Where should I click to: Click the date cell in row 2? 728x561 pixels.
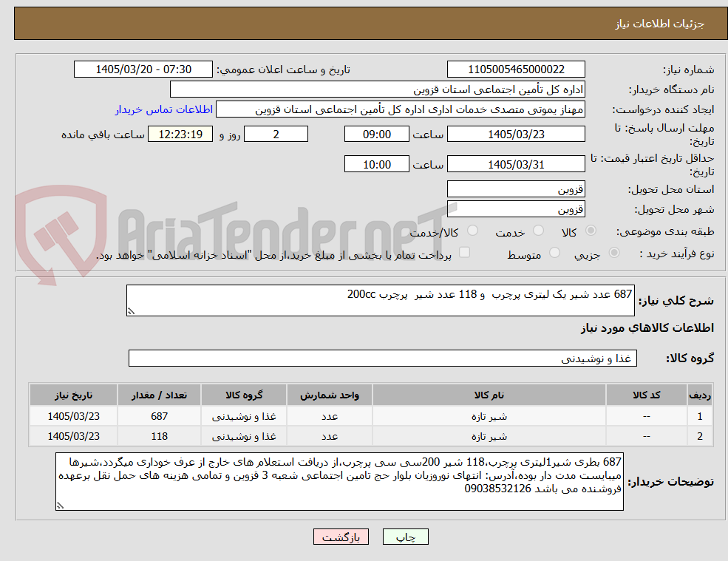coord(73,437)
